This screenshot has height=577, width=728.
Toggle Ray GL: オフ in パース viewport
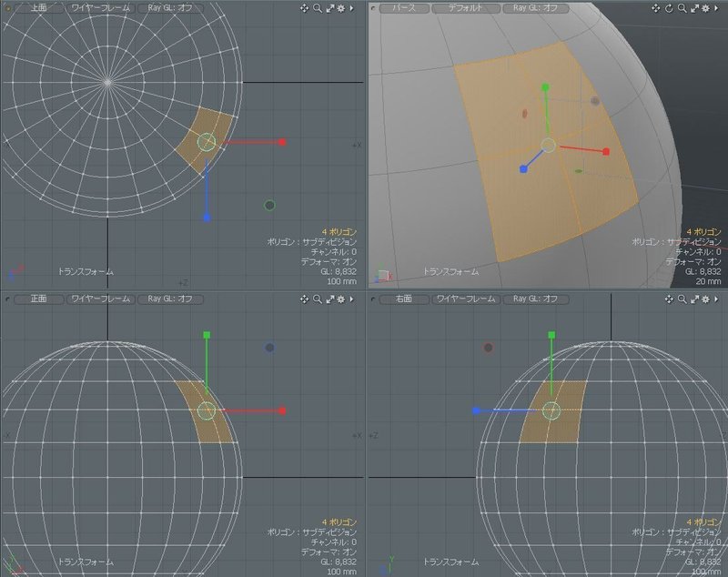tap(535, 8)
